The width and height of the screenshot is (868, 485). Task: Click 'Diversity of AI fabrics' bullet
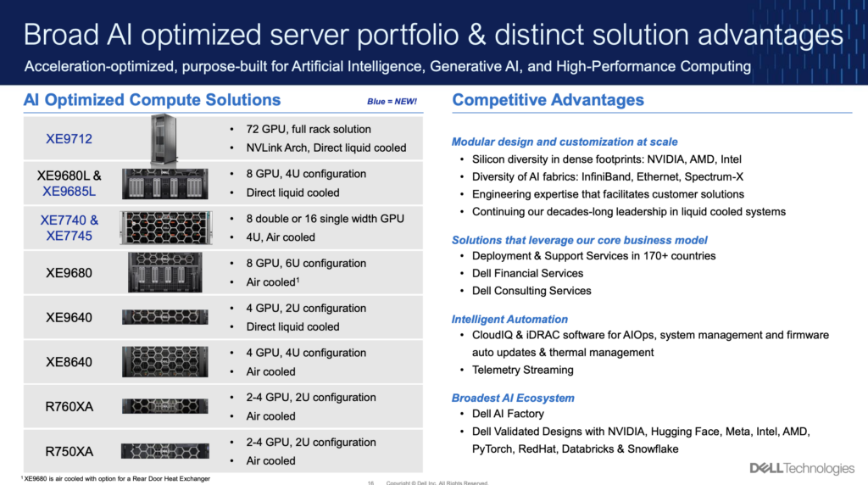click(607, 176)
